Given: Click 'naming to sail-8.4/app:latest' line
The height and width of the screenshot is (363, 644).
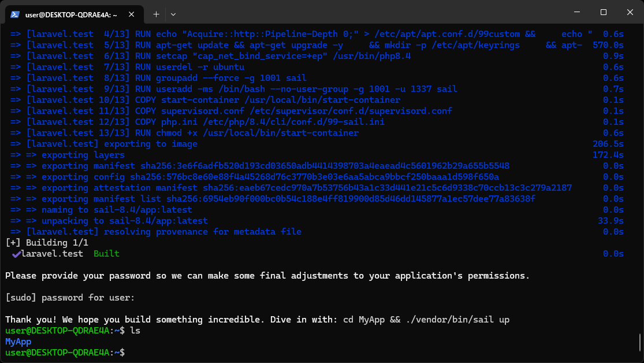Looking at the screenshot, I should point(101,210).
